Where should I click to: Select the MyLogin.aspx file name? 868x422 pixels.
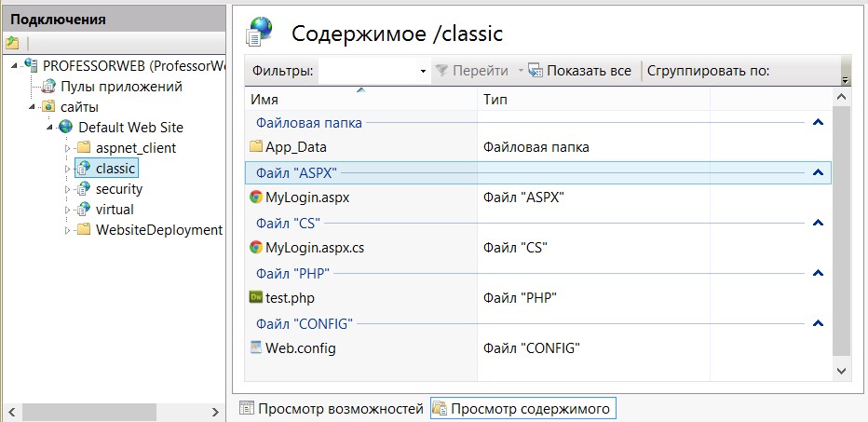tap(307, 197)
